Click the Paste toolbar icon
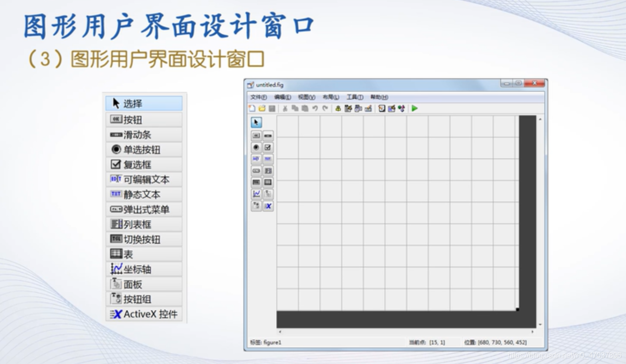This screenshot has height=364, width=626. pos(305,109)
